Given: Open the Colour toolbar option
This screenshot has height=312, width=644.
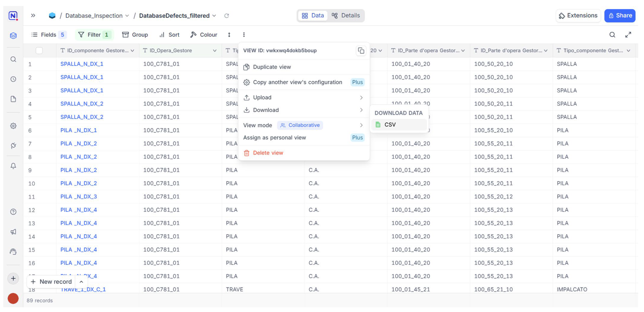Looking at the screenshot, I should coord(204,35).
